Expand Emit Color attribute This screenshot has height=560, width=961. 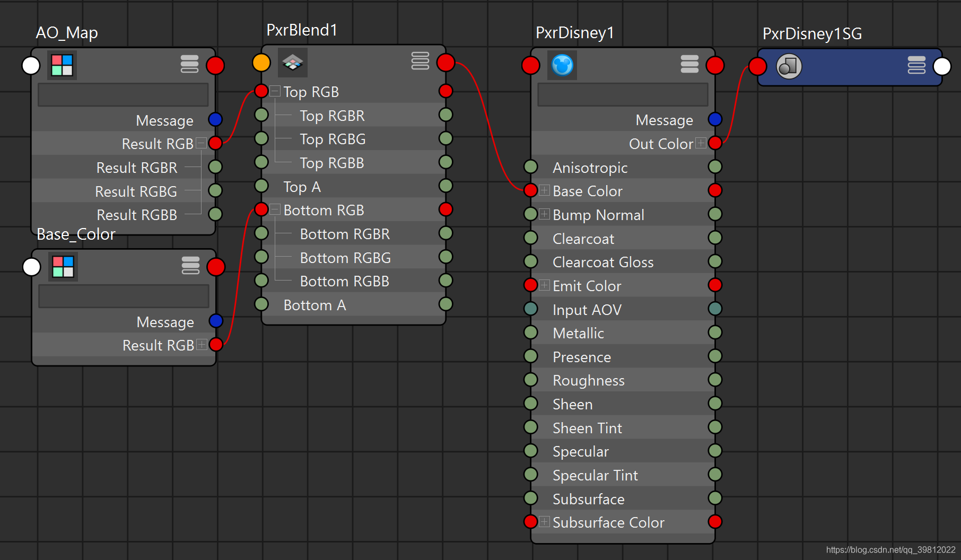pyautogui.click(x=544, y=285)
